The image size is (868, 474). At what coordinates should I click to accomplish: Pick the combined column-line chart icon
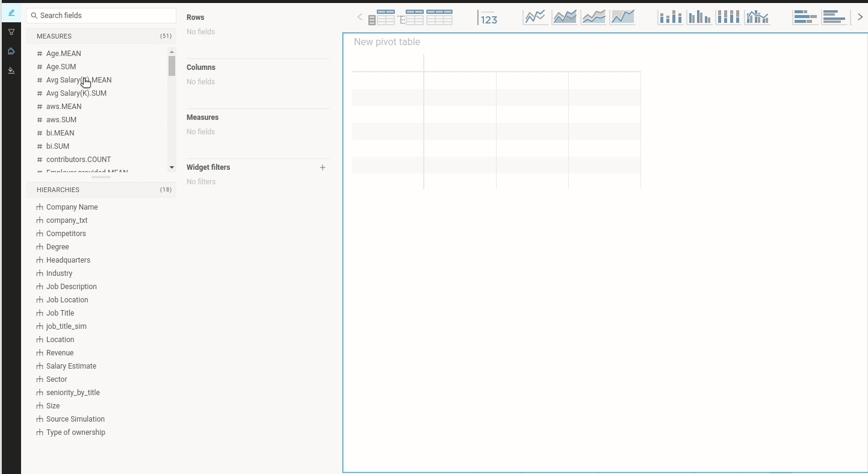coord(757,17)
